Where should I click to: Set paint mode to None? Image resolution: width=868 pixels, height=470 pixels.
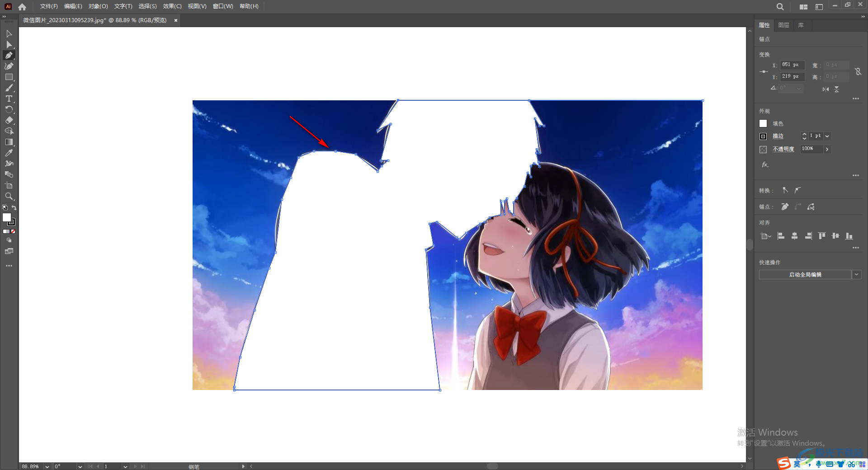13,231
